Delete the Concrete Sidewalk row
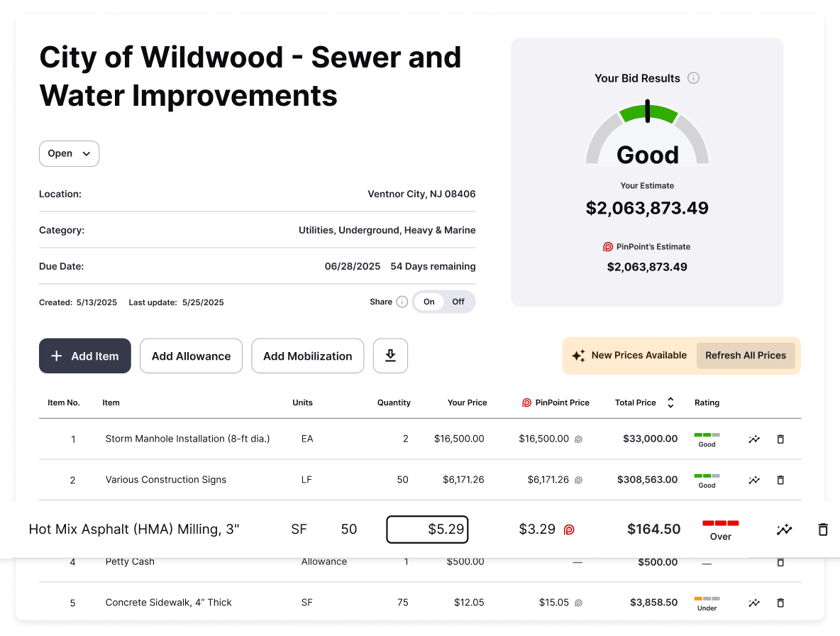The height and width of the screenshot is (636, 840). click(780, 603)
